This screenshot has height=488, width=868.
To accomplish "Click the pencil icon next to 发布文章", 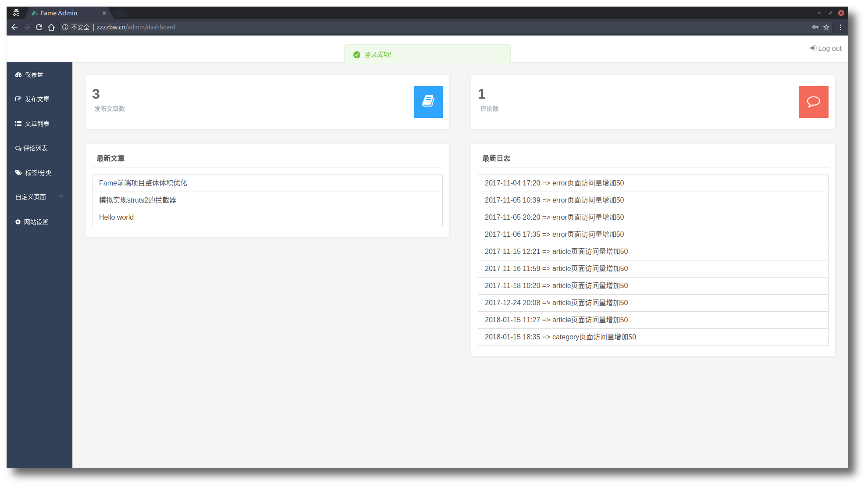I will point(18,99).
